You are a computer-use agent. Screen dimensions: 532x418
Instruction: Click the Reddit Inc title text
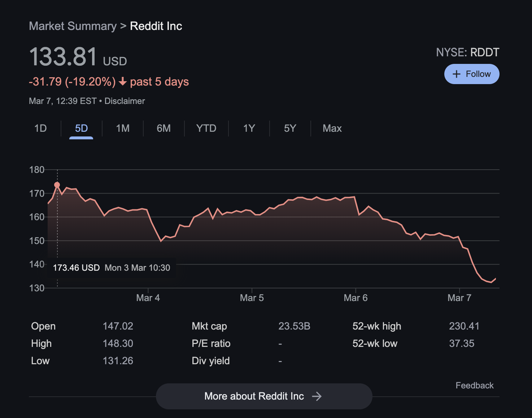(x=156, y=26)
